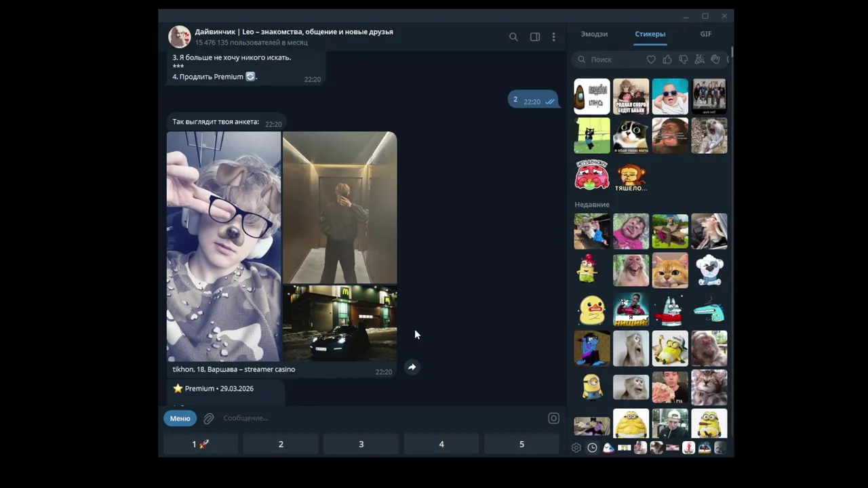Send the man holding cash sticker
Image resolution: width=868 pixels, height=488 pixels.
coord(670,387)
